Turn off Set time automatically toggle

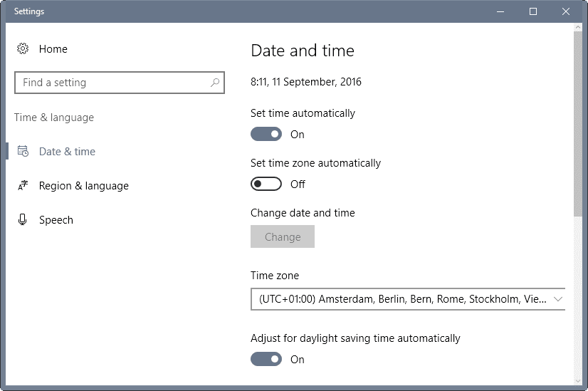click(x=266, y=134)
